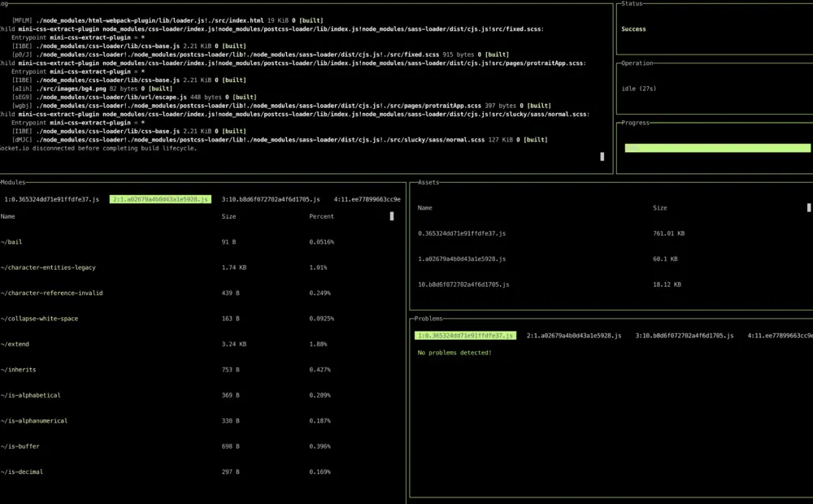
Task: Click the 0.0516% percent of ~/bail
Action: coord(321,241)
